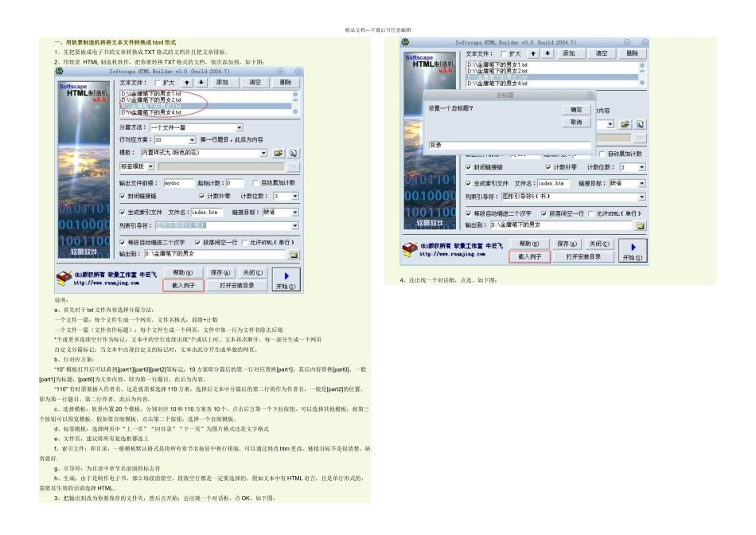Click output folder browse icon in left window
756x535 pixels.
coord(294,254)
